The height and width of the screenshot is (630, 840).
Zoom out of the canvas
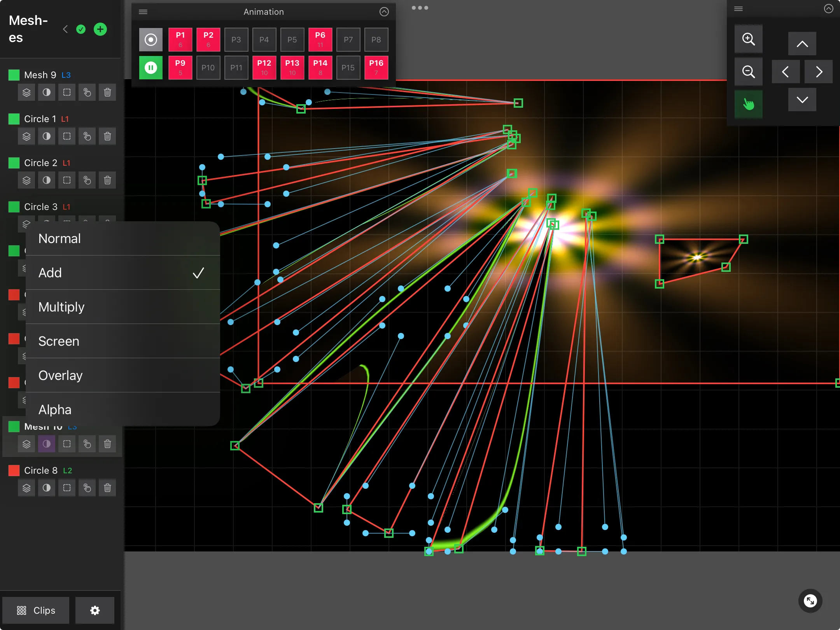tap(749, 72)
